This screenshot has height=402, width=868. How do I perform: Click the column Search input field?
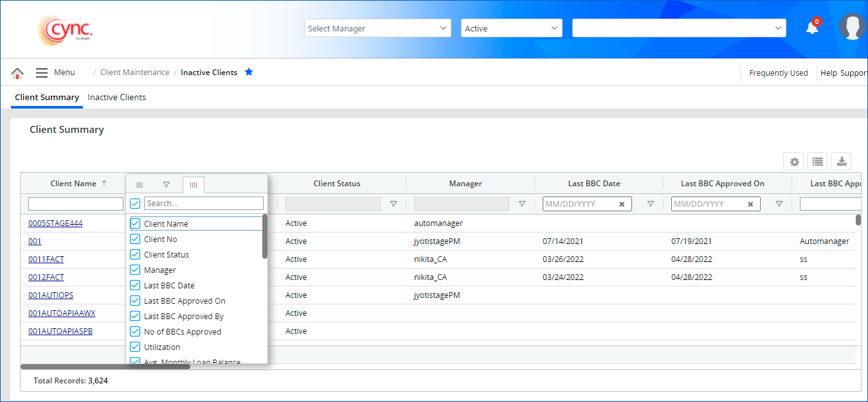203,204
